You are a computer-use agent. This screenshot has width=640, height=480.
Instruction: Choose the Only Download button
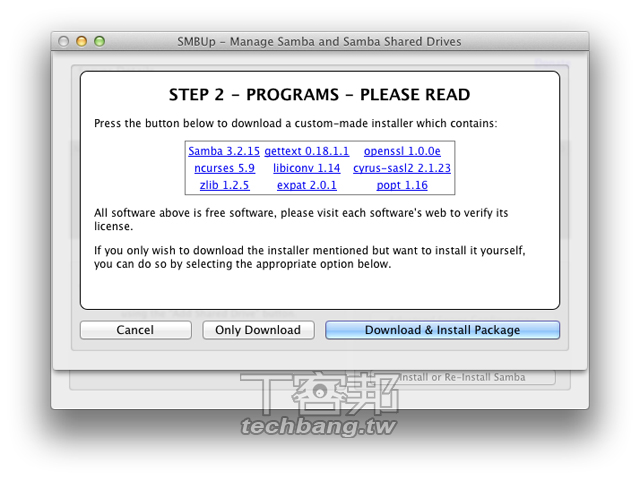(x=258, y=330)
